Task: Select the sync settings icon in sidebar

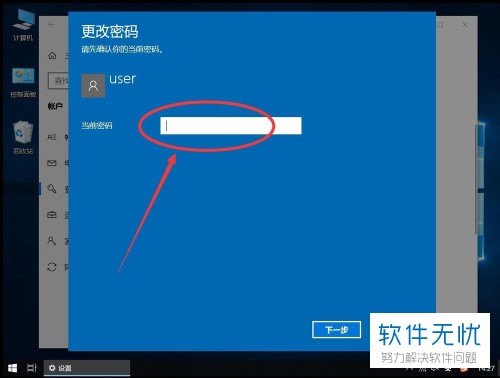Action: 52,267
